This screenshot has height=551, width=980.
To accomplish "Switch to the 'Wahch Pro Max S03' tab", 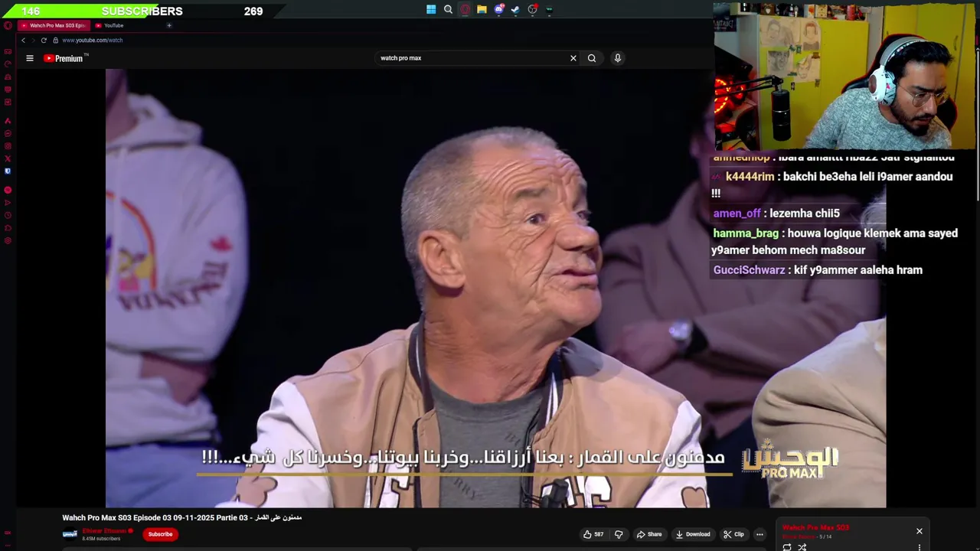I will pyautogui.click(x=52, y=25).
